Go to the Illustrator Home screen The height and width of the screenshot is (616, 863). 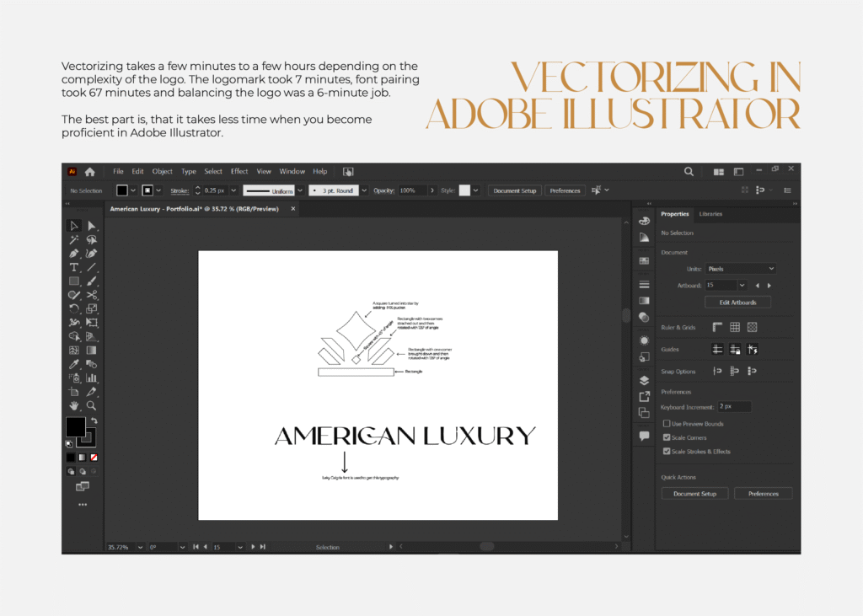tap(89, 172)
